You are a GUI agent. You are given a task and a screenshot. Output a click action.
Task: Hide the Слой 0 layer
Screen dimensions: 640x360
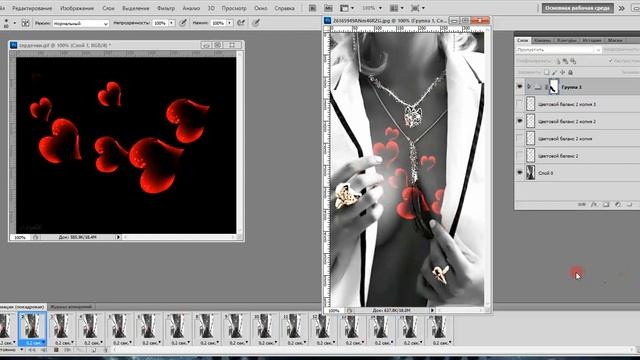[x=520, y=173]
